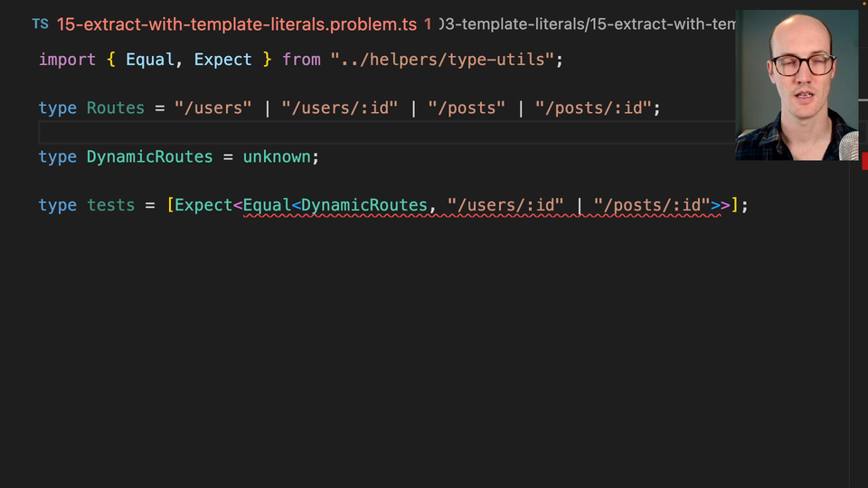Open the 03-template-literals breadcrumb folder

pos(509,24)
